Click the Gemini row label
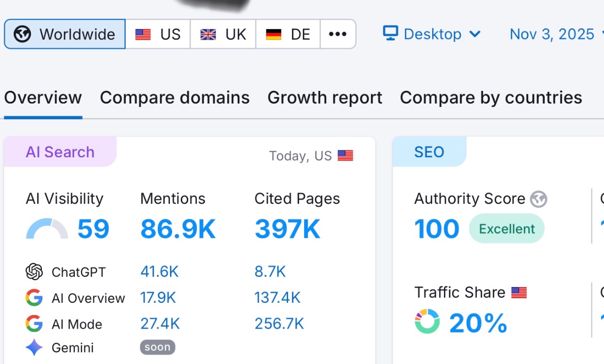Image resolution: width=604 pixels, height=364 pixels. pyautogui.click(x=72, y=348)
